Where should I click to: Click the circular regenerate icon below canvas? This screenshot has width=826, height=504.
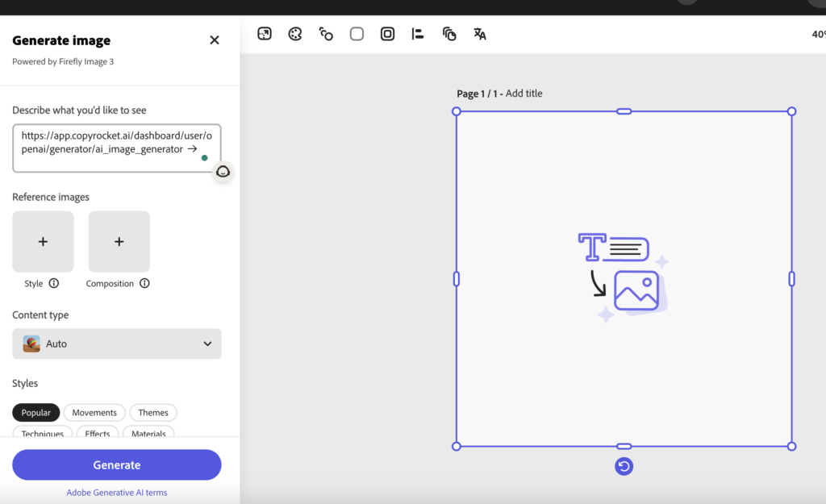(624, 466)
